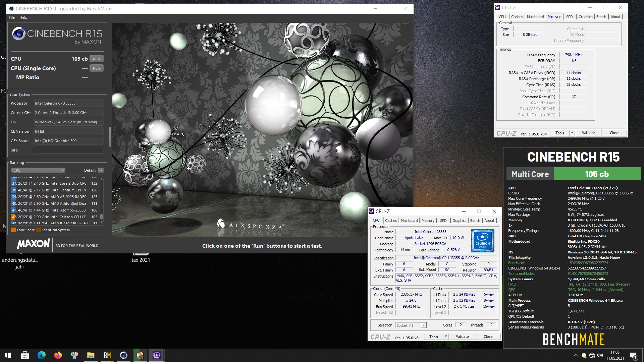Run the CPU multi-core test

pyautogui.click(x=97, y=59)
